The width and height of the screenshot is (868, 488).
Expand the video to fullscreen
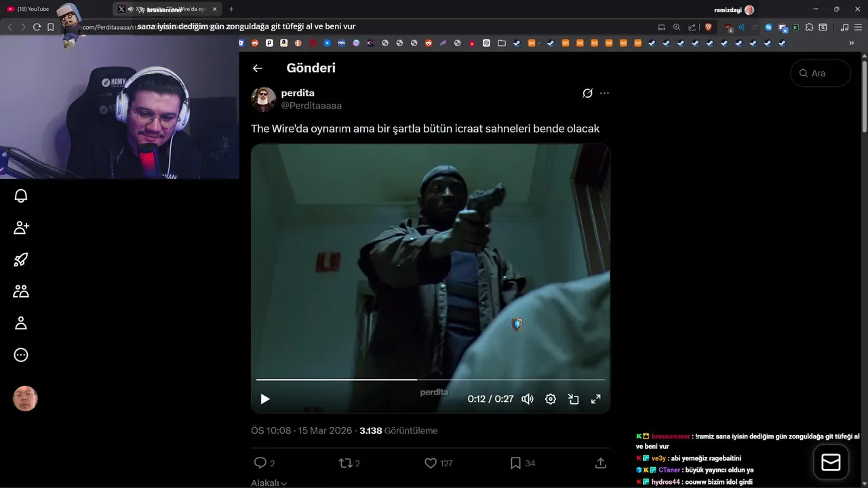coord(595,399)
